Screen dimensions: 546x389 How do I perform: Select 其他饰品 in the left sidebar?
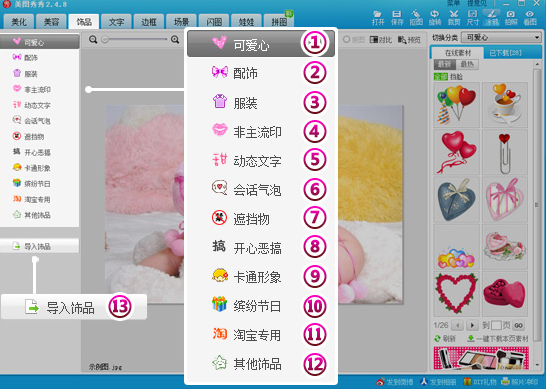39,215
